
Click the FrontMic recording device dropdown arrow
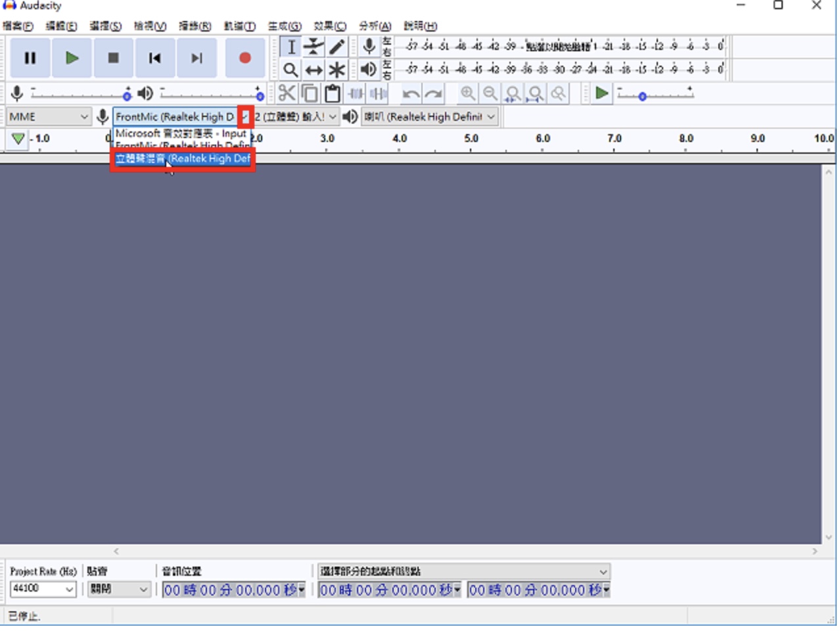pos(246,117)
